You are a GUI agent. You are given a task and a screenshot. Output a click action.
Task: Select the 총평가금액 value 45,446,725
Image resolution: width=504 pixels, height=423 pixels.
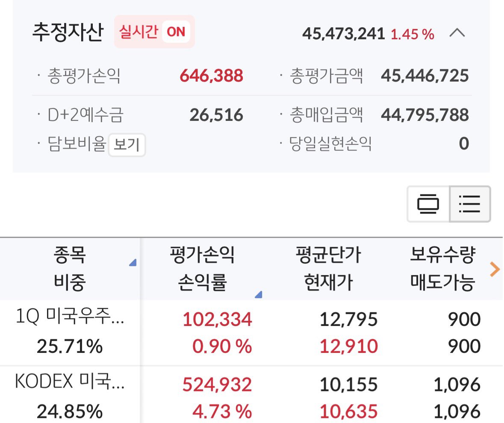[x=425, y=76]
